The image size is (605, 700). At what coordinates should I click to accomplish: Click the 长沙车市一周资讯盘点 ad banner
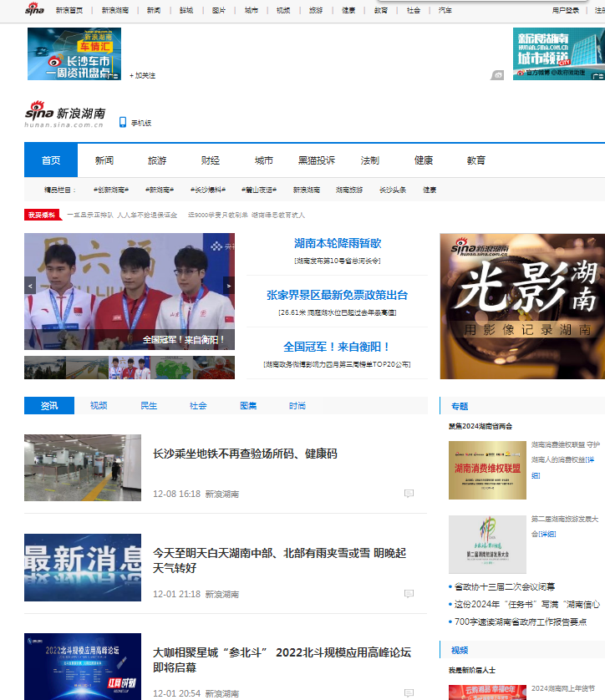[x=74, y=53]
